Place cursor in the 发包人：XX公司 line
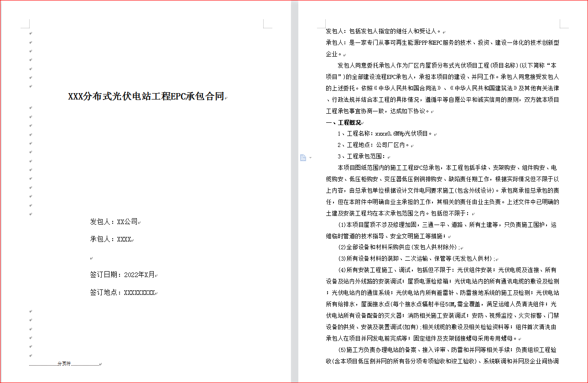Screen dimensions: 588x383 (x=114, y=222)
